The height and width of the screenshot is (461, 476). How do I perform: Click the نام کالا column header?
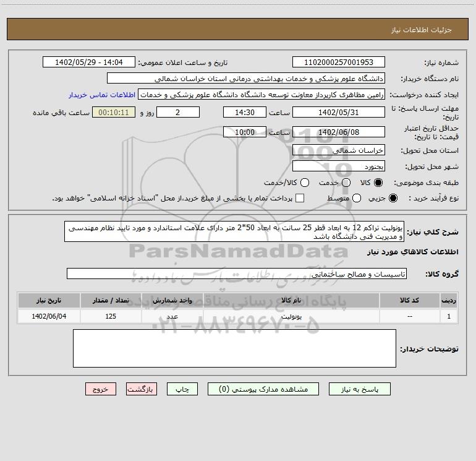click(x=291, y=300)
